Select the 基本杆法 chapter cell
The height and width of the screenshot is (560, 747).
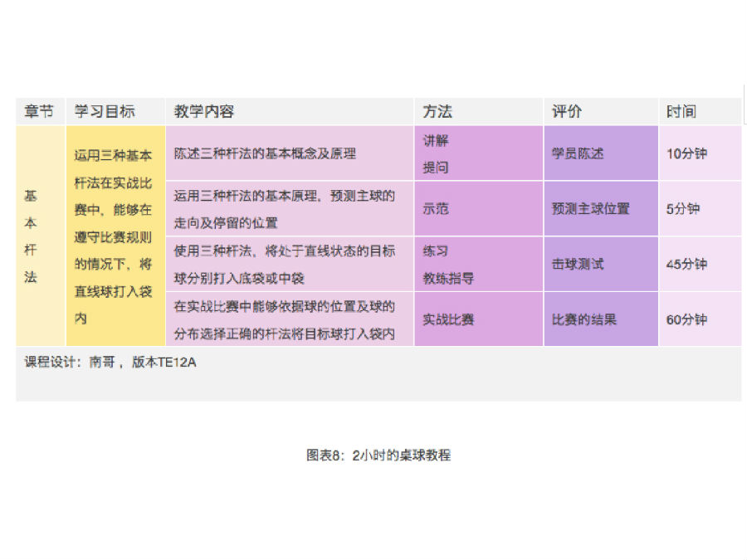pos(41,236)
